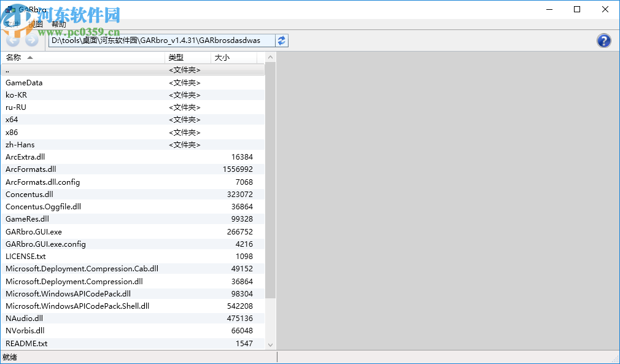Click the back navigation arrow

[13, 41]
